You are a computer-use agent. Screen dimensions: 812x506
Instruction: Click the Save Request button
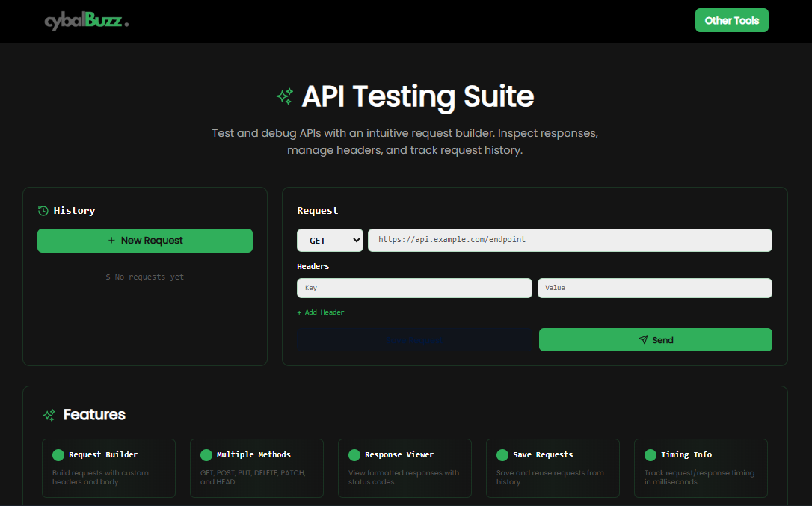(x=414, y=339)
